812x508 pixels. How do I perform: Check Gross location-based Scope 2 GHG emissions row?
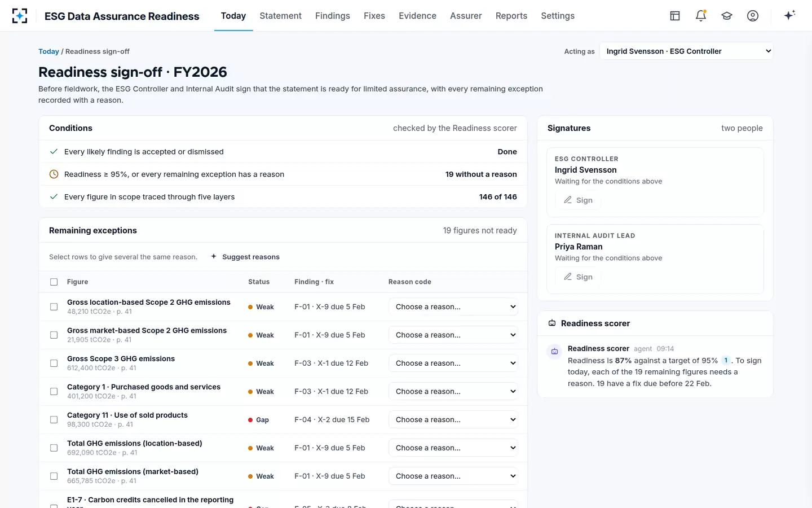coord(54,307)
